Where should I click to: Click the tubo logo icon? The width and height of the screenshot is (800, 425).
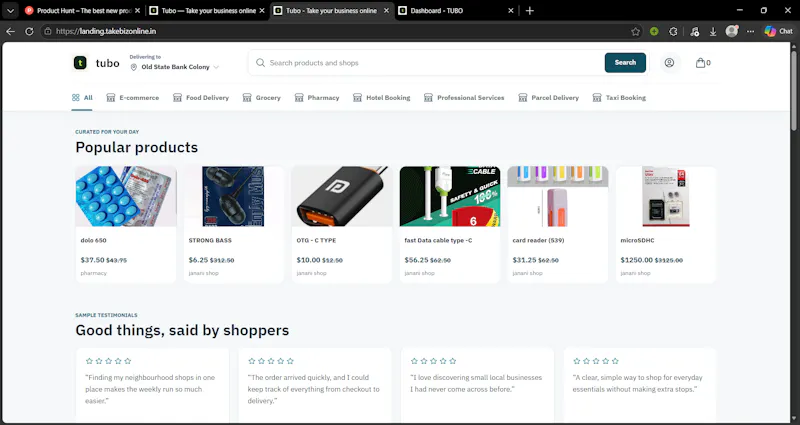tap(80, 63)
